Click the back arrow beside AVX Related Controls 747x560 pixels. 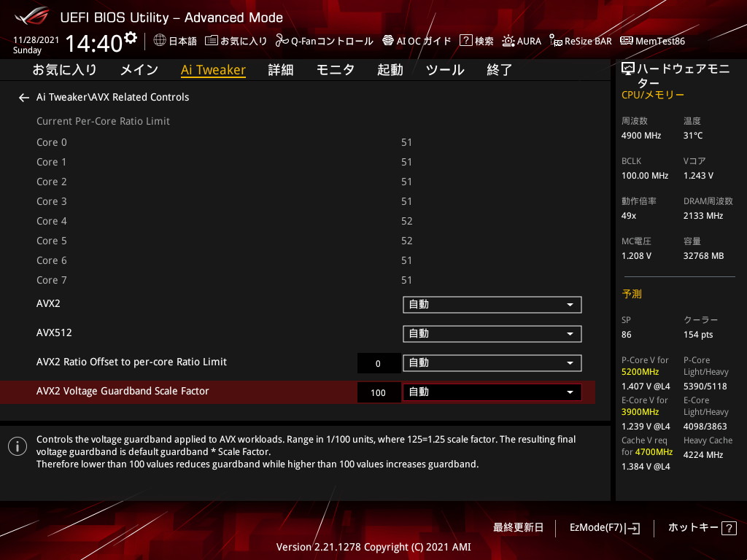click(24, 98)
